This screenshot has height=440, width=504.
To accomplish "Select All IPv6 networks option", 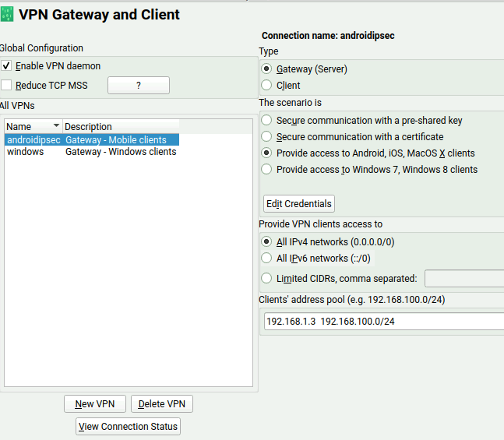I will coord(267,259).
